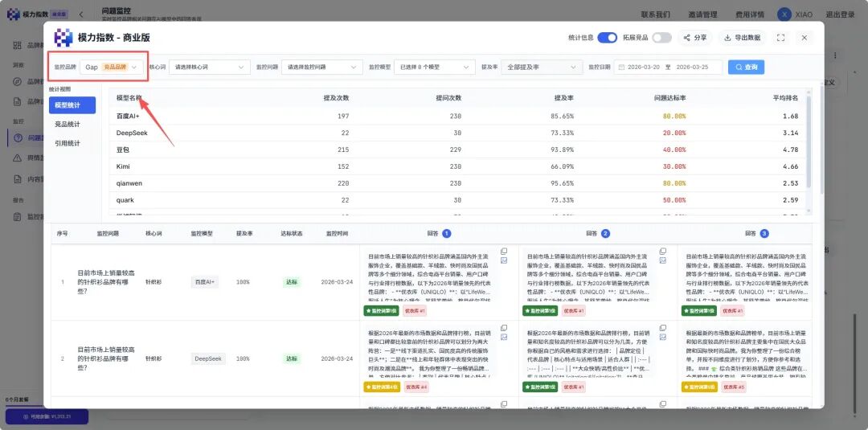Click the XIAO user avatar in top bar

784,14
